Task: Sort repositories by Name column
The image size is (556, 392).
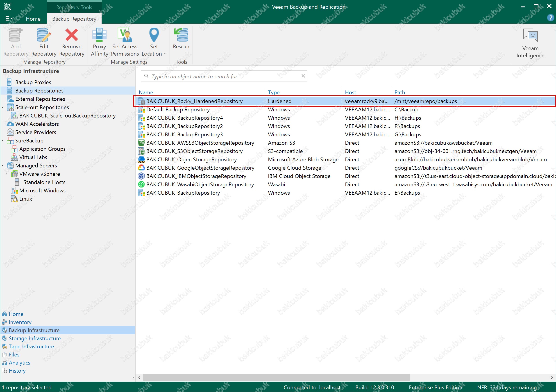Action: [x=146, y=92]
